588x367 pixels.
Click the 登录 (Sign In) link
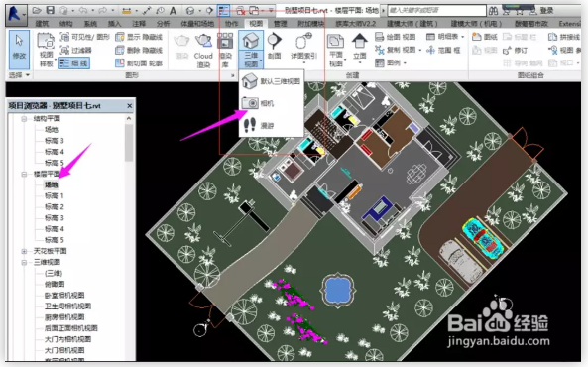point(547,11)
